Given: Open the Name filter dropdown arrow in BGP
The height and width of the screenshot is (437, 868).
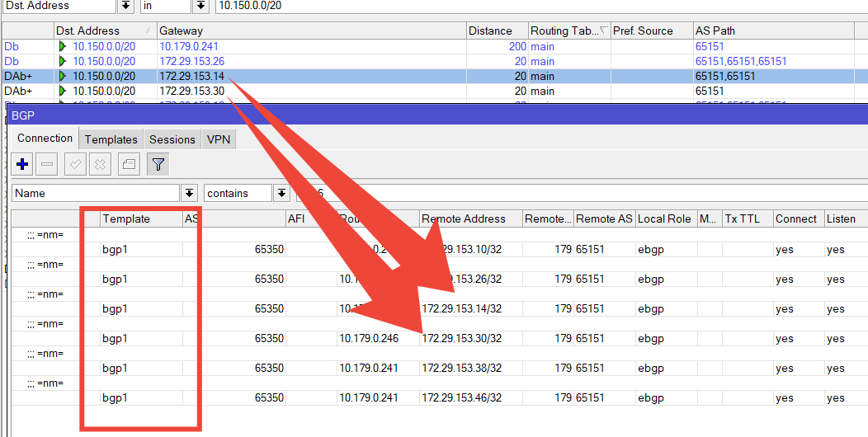Looking at the screenshot, I should 189,193.
